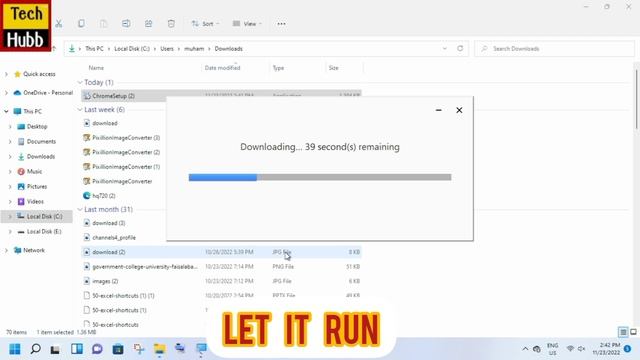
Task: Click 'Downloads' in the breadcrumb path
Action: click(229, 49)
